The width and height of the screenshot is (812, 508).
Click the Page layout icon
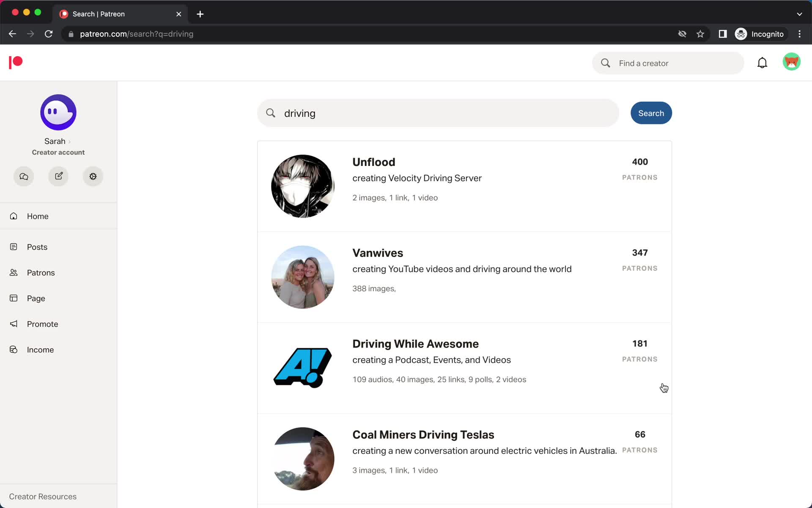(14, 298)
